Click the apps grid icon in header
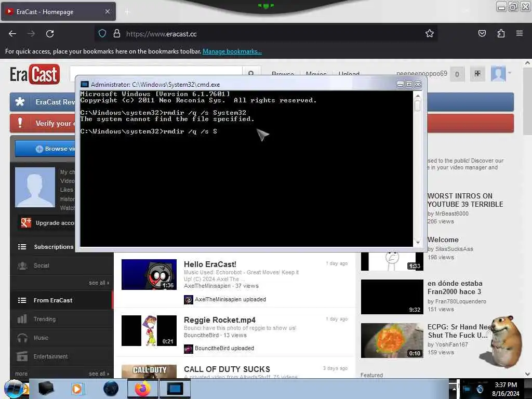 (x=477, y=74)
